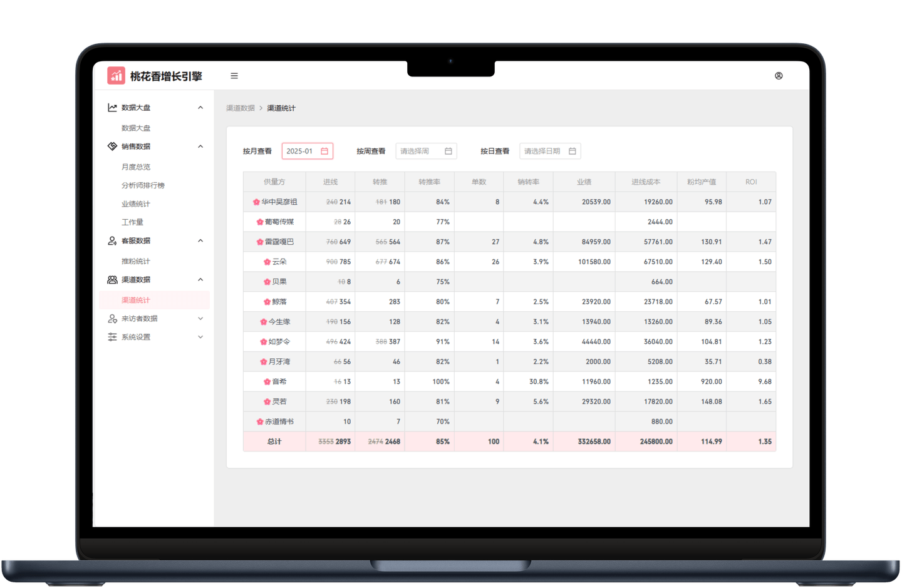Click the flower icon beside 雷霆嘎巴
902x588 pixels.
point(260,242)
